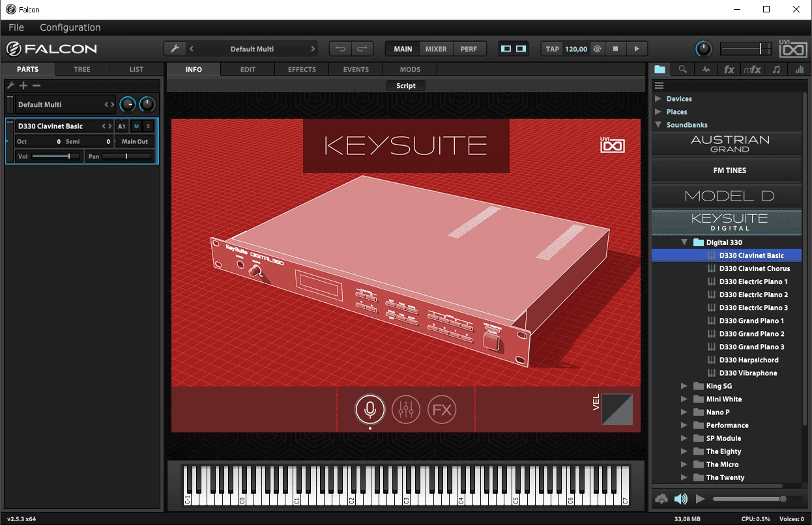Viewport: 812px width, 525px height.
Task: Open the browser hamburger menu icon
Action: point(659,85)
